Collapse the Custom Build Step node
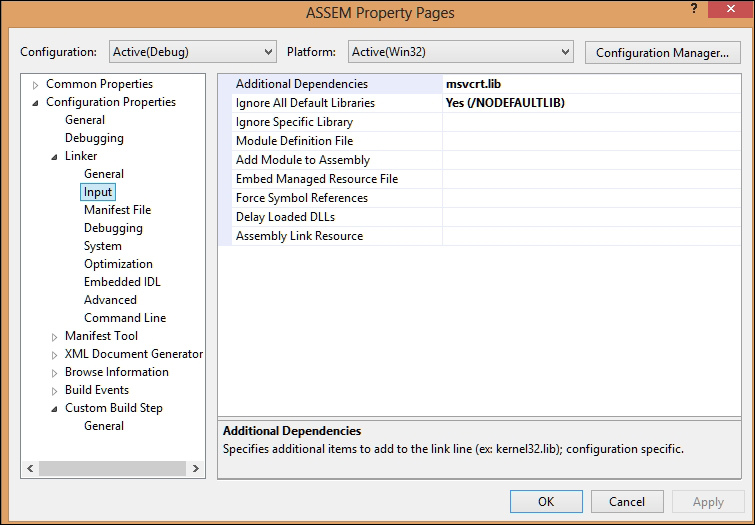 click(56, 409)
